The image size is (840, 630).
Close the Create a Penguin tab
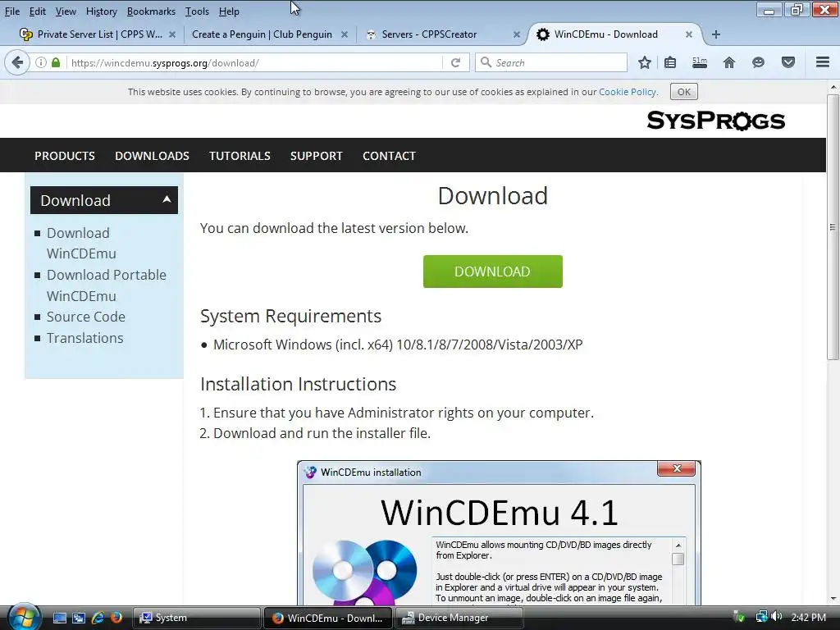pos(345,34)
